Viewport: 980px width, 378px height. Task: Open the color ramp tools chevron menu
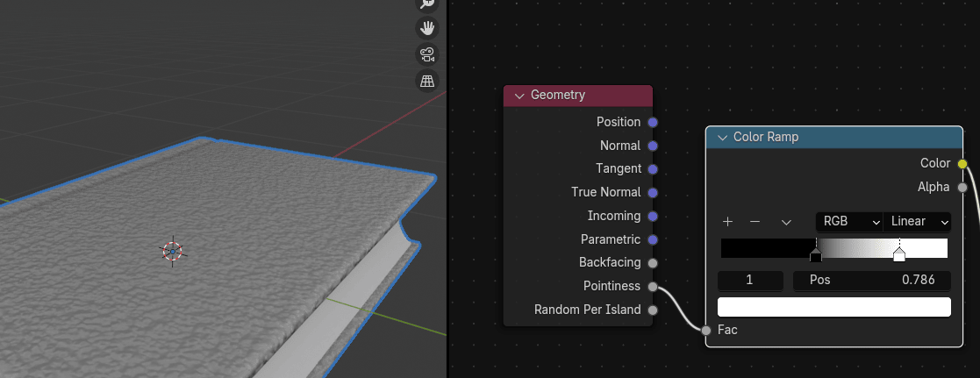point(785,222)
